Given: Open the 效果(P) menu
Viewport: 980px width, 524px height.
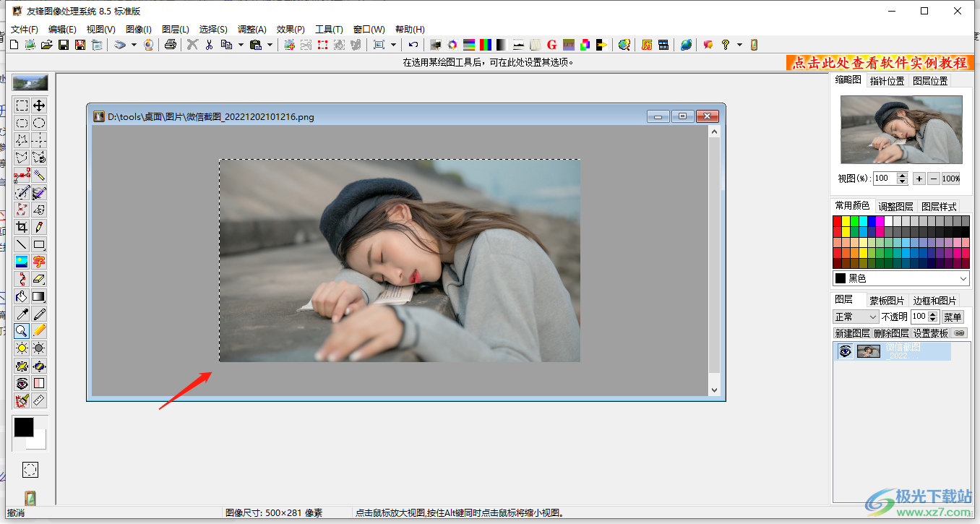Looking at the screenshot, I should click(291, 30).
